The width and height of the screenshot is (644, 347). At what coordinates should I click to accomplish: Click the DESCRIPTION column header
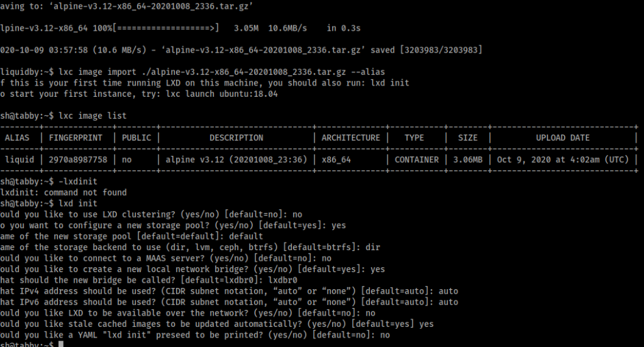(x=236, y=138)
